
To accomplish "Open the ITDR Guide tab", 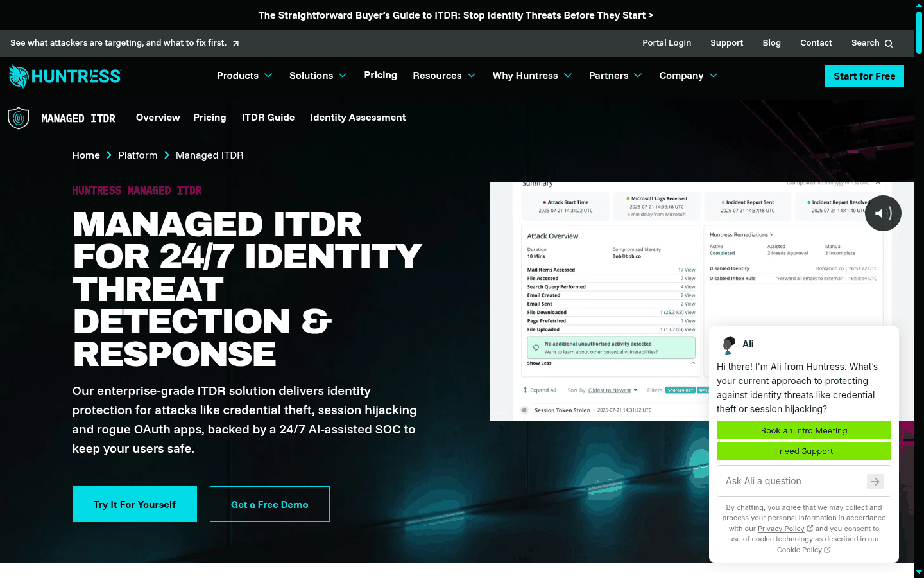I will [268, 118].
